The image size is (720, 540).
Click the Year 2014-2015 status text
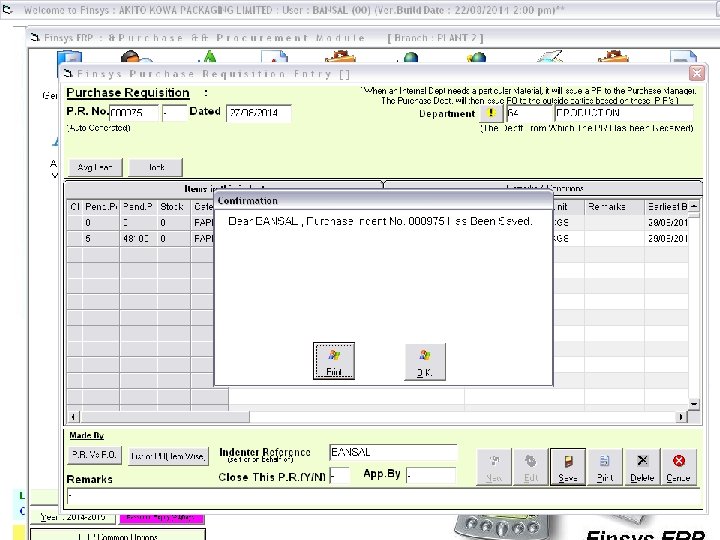click(73, 518)
